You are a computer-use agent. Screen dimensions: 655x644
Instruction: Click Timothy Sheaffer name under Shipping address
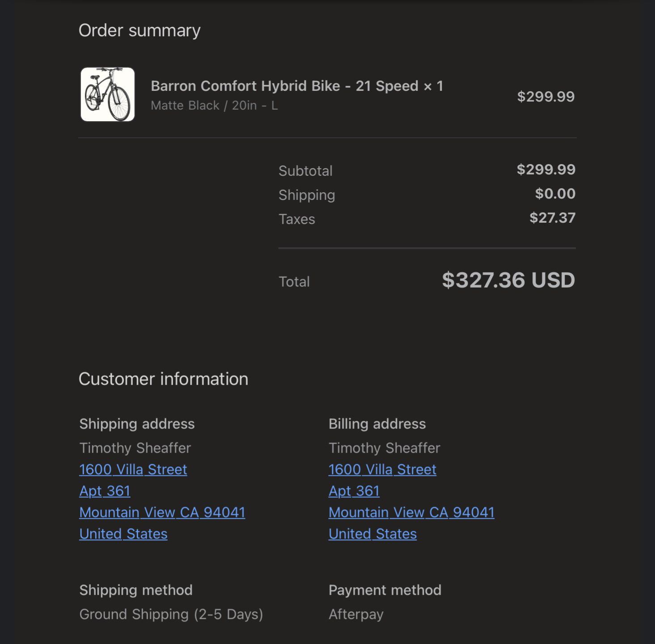pyautogui.click(x=135, y=448)
